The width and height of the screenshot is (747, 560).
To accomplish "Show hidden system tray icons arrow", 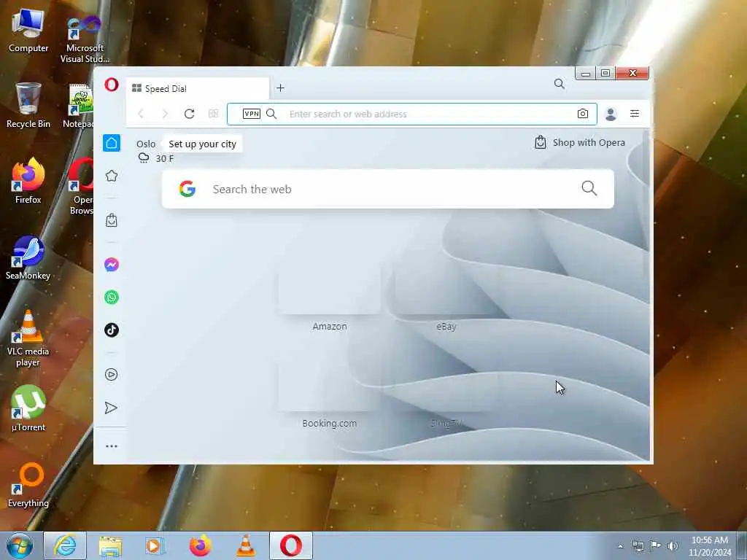I will click(620, 546).
